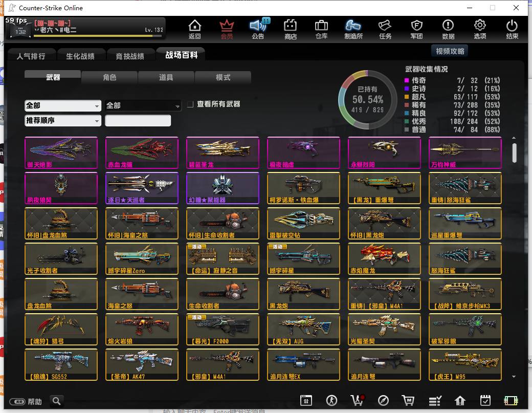Open the 仓库 inventory icon

321,29
